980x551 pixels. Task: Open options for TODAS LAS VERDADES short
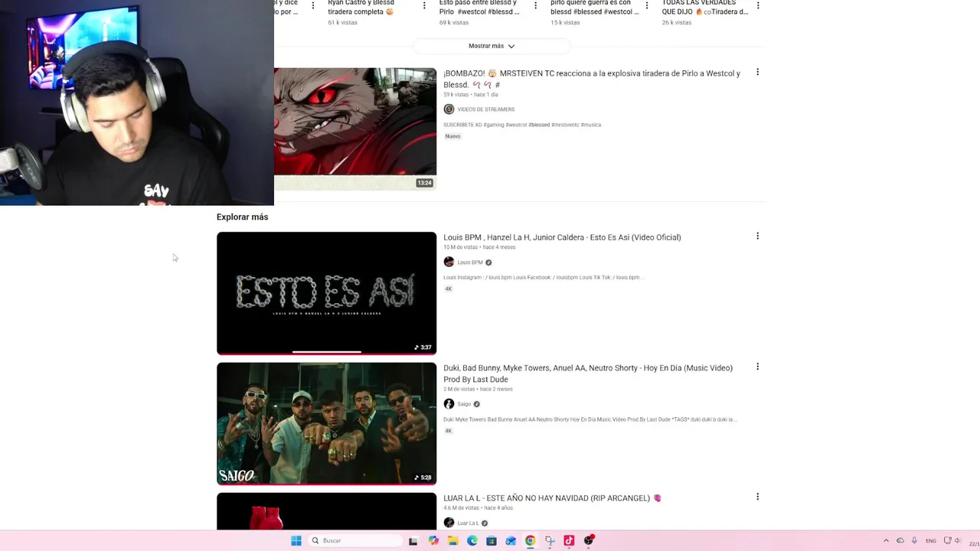(x=757, y=5)
